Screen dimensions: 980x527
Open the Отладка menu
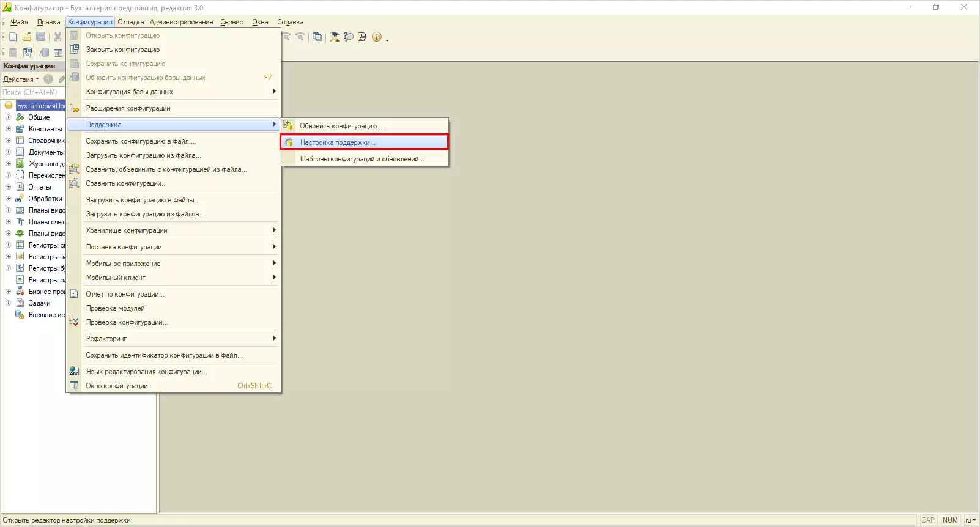tap(131, 22)
